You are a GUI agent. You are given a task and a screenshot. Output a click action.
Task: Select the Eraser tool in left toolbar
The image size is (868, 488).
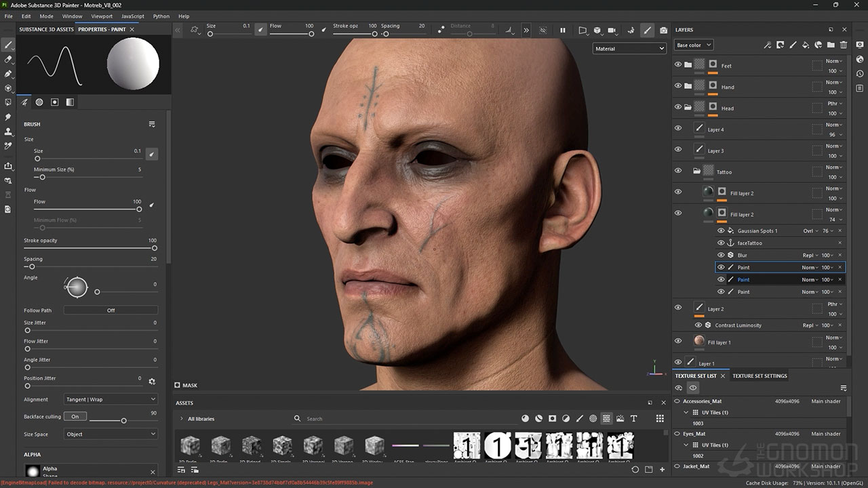(8, 60)
